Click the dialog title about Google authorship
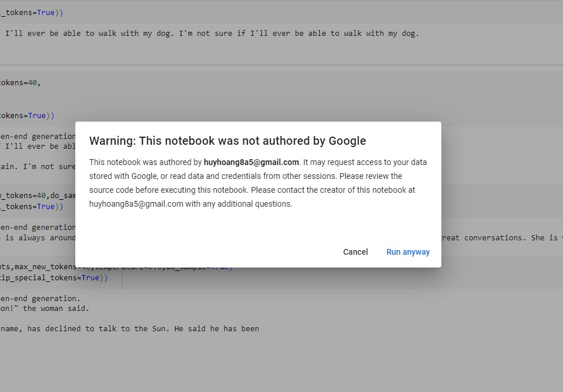 coord(228,141)
